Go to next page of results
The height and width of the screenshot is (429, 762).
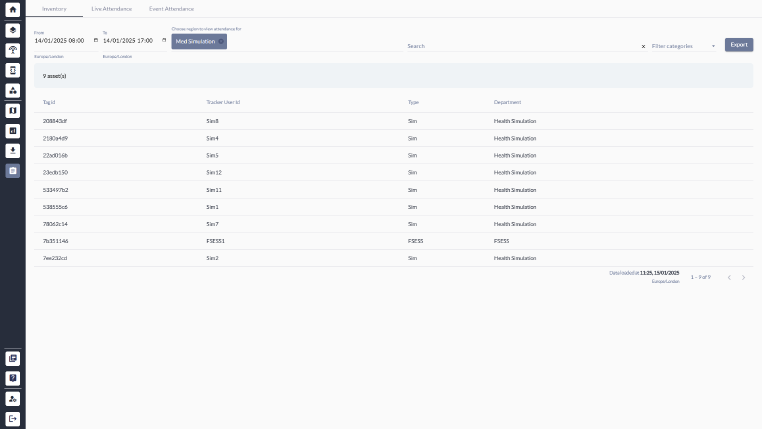743,277
